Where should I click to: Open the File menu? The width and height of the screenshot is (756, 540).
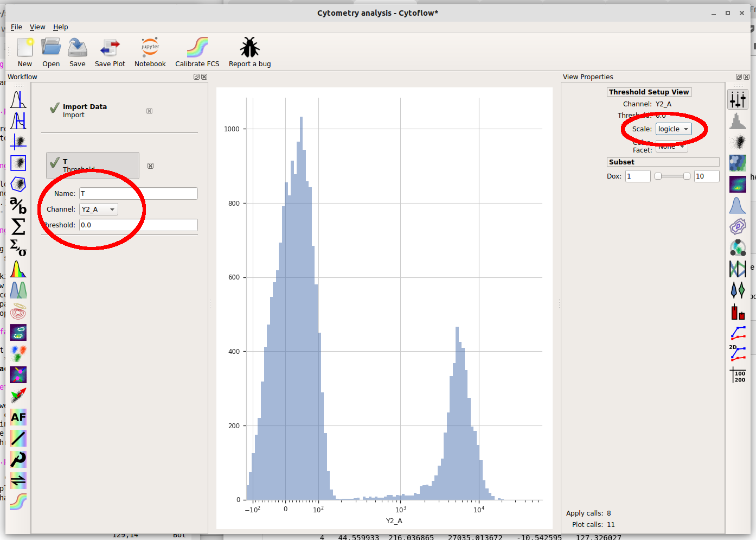pos(16,27)
